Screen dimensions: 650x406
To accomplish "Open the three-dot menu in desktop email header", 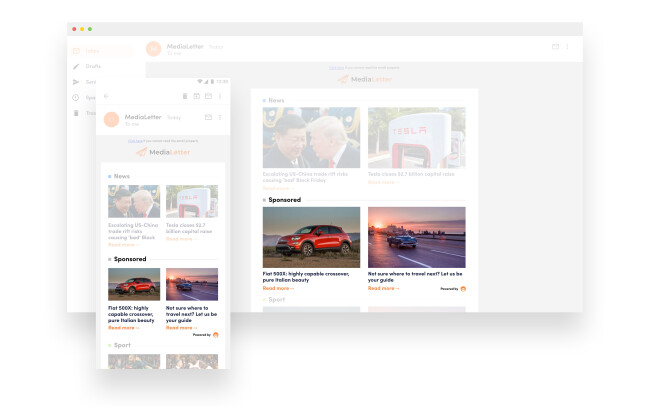I will (x=567, y=47).
